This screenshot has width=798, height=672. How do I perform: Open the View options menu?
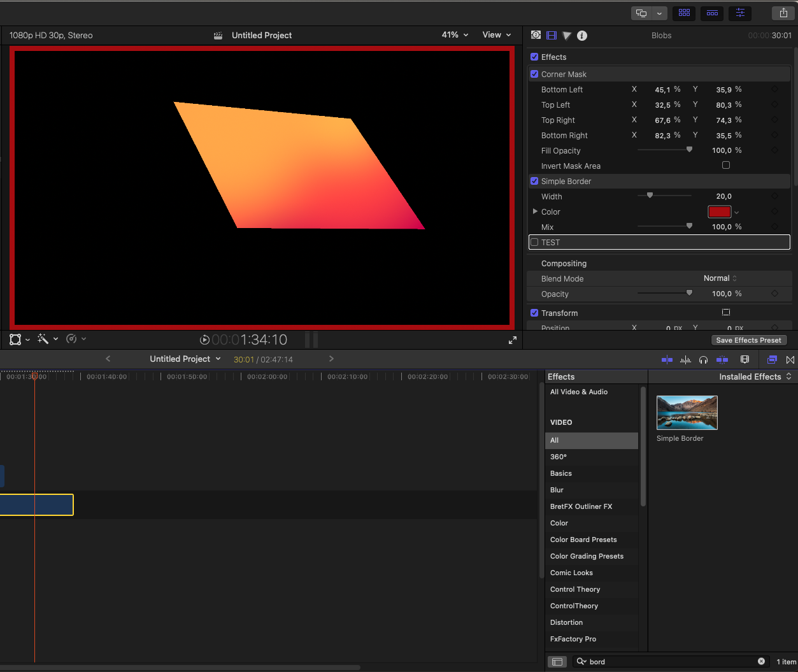(496, 35)
